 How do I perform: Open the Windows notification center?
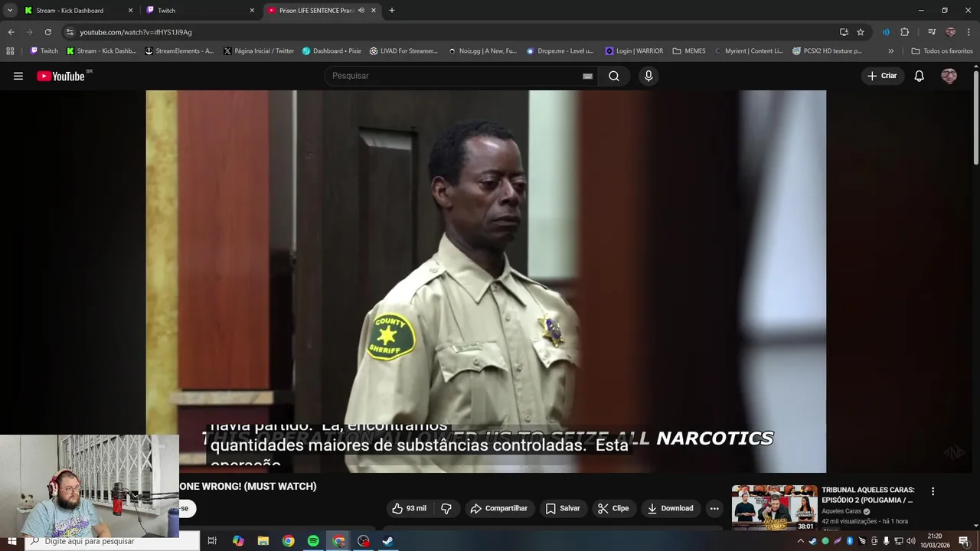click(964, 541)
